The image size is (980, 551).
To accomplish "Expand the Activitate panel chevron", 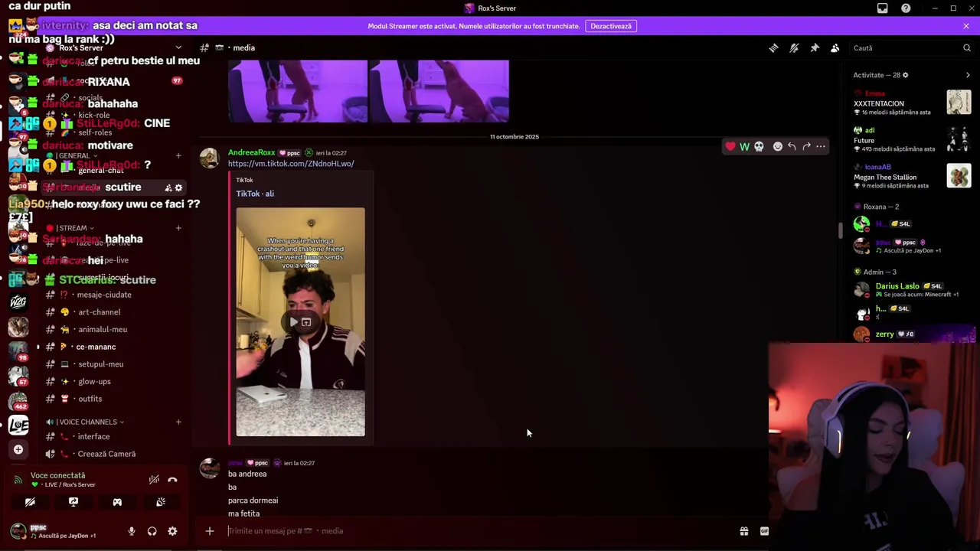I will pyautogui.click(x=968, y=75).
